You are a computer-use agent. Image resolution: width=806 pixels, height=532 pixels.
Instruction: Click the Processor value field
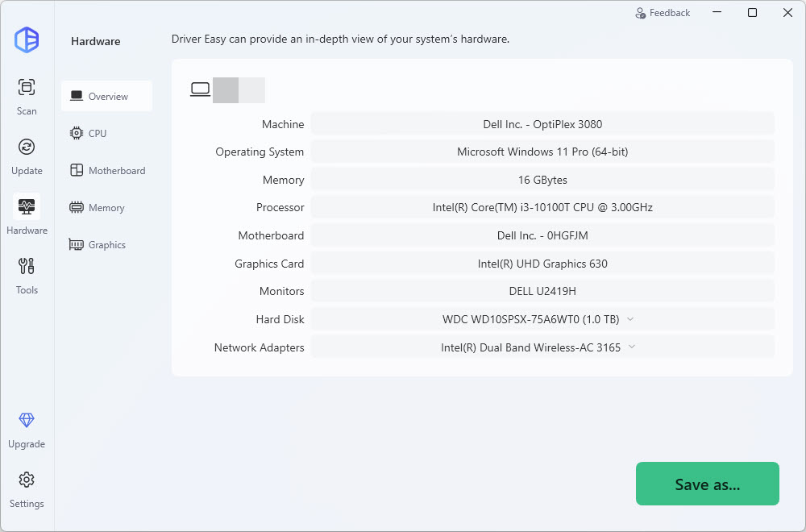point(542,207)
